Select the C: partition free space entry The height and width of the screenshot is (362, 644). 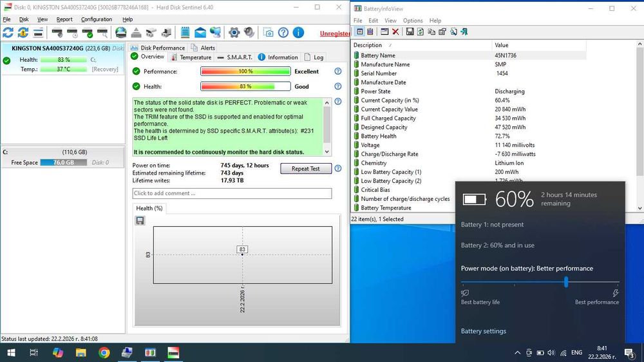(62, 157)
